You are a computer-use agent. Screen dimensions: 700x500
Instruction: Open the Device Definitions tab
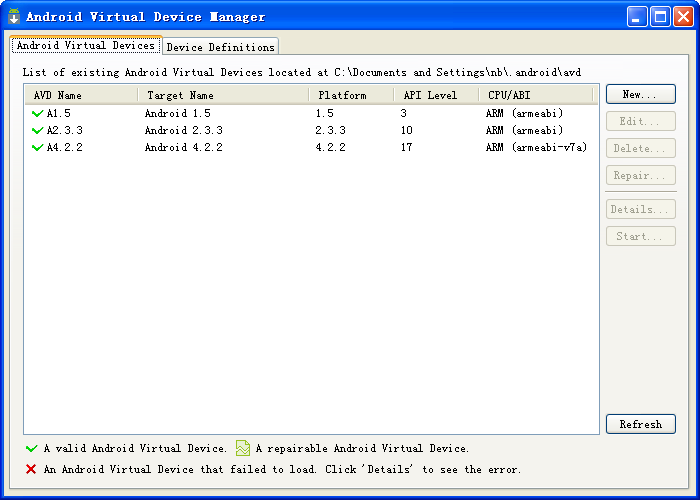pos(221,47)
